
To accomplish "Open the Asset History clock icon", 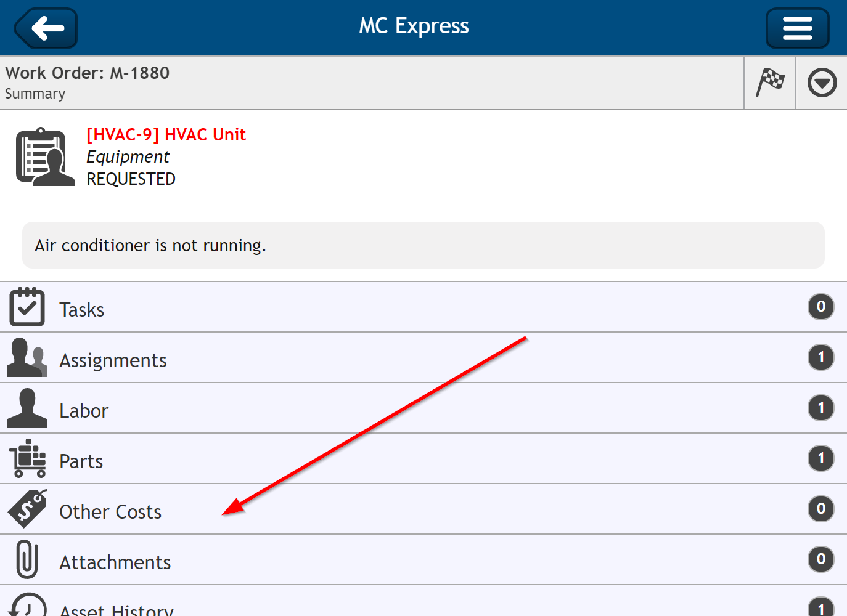I will 25,607.
